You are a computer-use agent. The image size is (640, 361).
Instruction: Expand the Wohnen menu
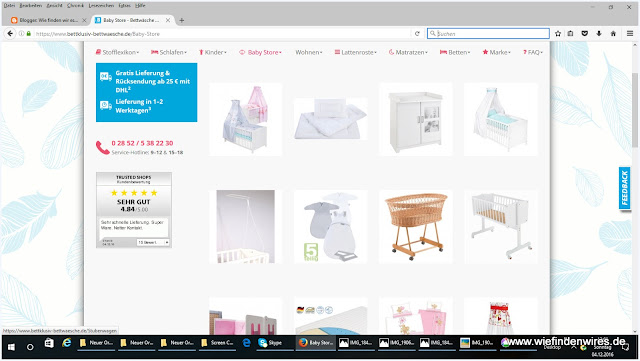coord(309,52)
